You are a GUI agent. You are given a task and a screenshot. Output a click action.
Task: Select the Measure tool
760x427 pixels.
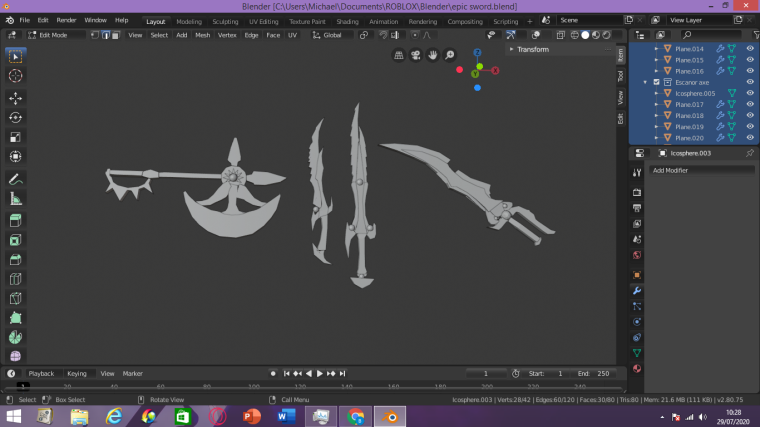15,198
